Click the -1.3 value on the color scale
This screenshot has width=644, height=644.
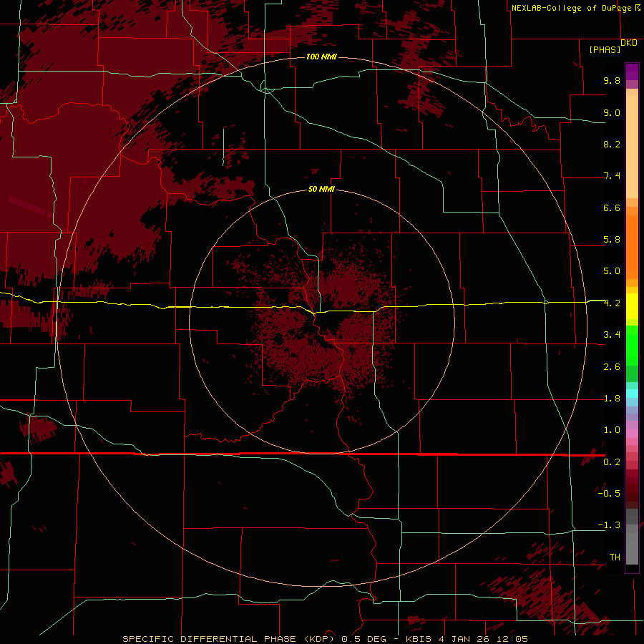tap(609, 525)
